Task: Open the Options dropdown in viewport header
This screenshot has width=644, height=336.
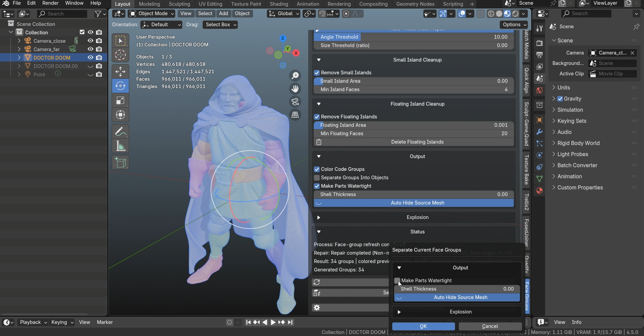Action: click(514, 25)
